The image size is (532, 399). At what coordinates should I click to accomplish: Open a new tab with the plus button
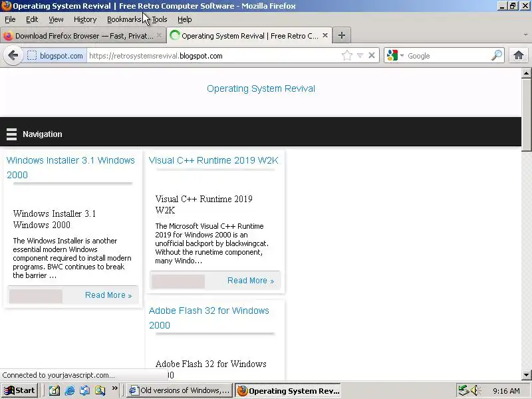click(x=341, y=35)
